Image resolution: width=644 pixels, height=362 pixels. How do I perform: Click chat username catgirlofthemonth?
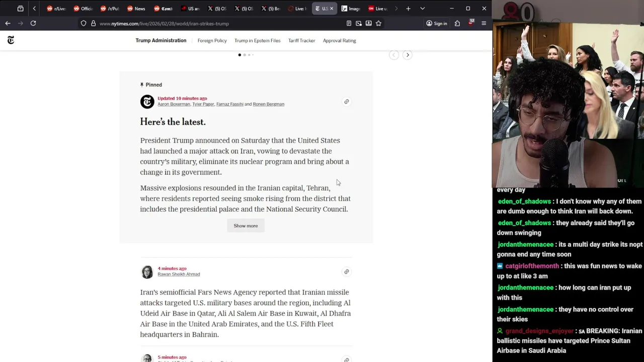click(x=532, y=266)
